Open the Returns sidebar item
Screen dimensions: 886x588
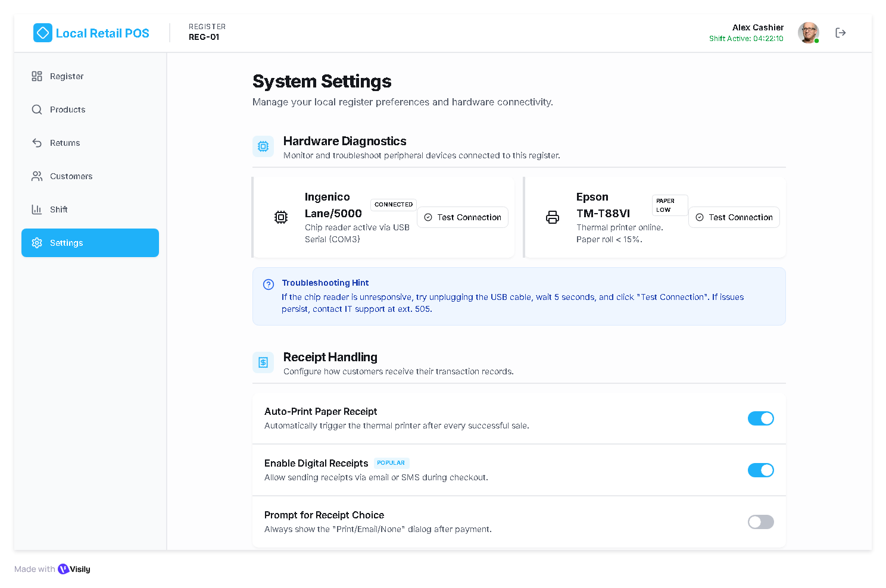[x=65, y=143]
